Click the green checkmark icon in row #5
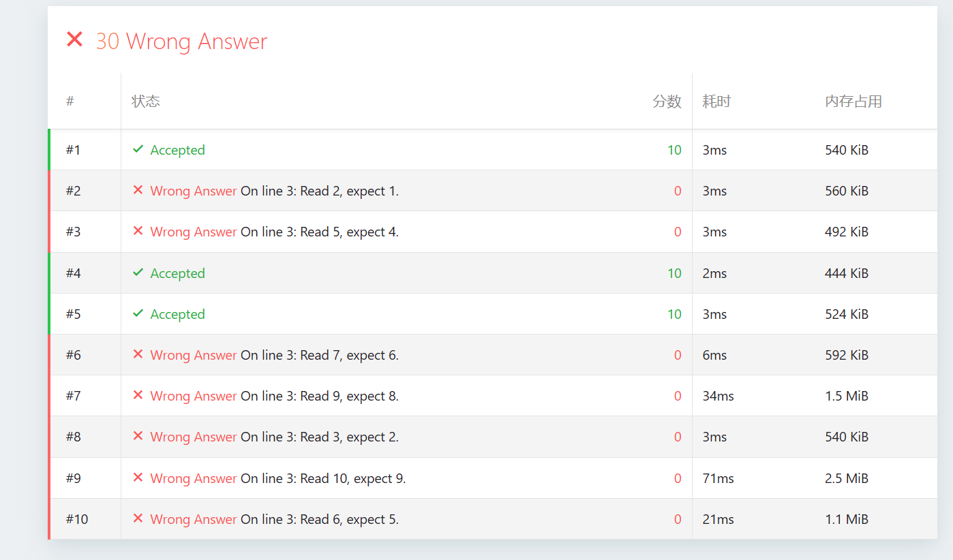 [138, 313]
